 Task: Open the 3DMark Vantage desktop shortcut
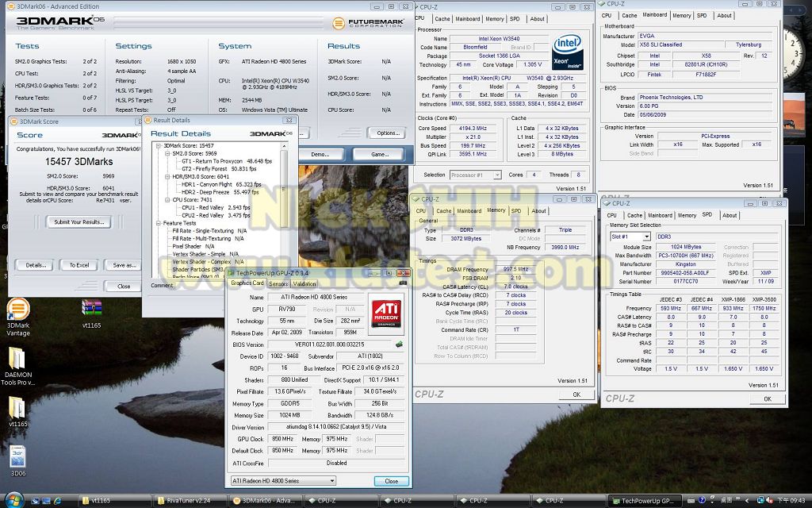click(17, 310)
